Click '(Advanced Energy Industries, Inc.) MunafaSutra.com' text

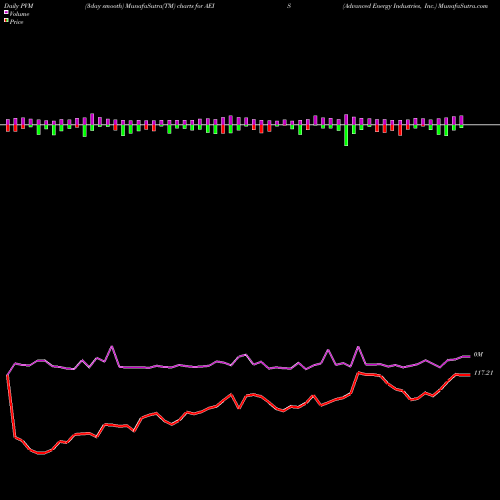click(x=415, y=6)
